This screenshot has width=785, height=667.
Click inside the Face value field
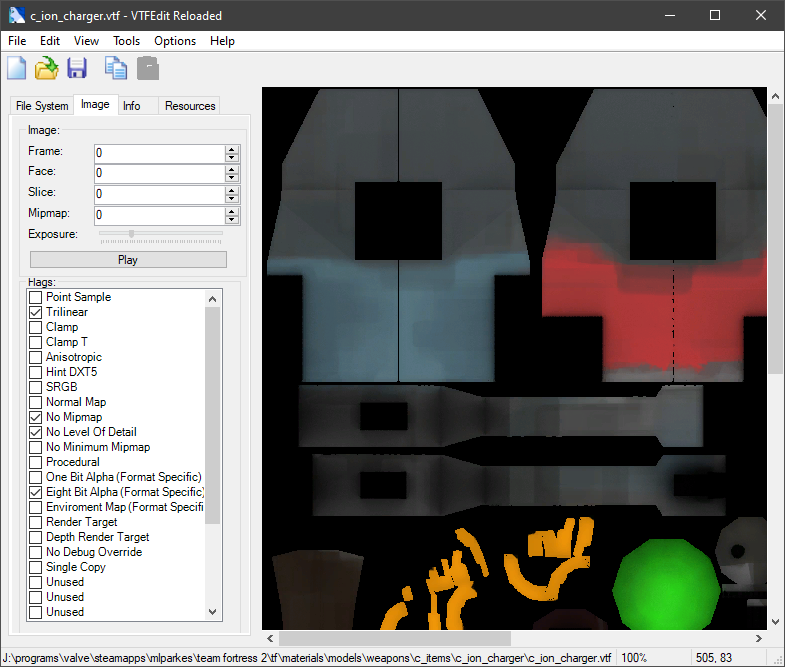point(159,173)
